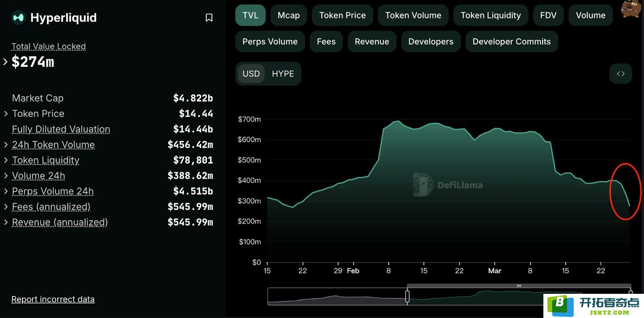Click the left handle of the range slider
The image size is (644, 318).
pos(407,296)
